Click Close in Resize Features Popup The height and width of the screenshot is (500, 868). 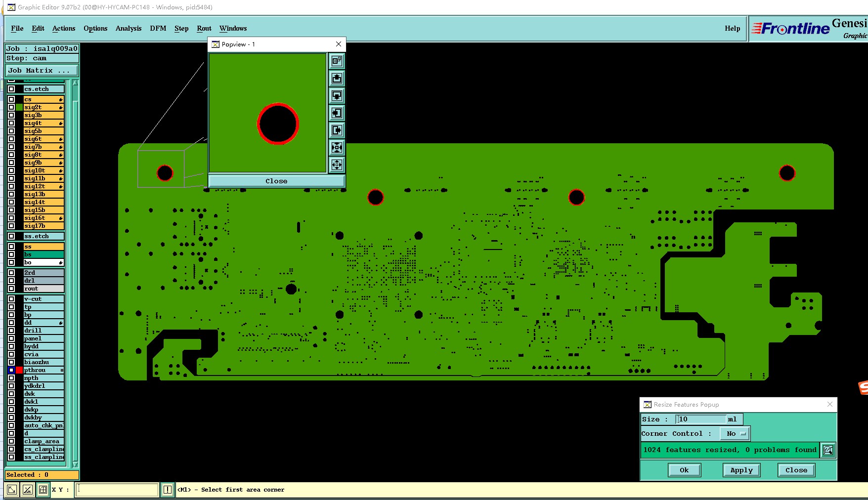796,470
